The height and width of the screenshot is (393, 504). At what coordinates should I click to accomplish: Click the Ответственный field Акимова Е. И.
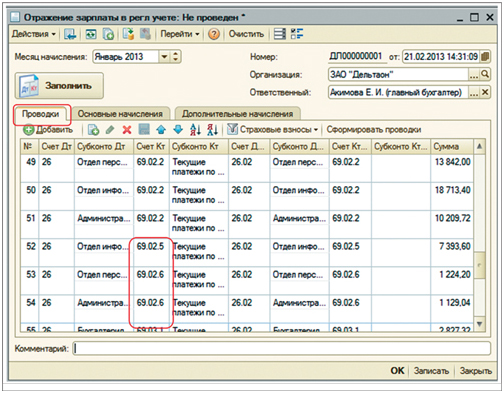[398, 92]
